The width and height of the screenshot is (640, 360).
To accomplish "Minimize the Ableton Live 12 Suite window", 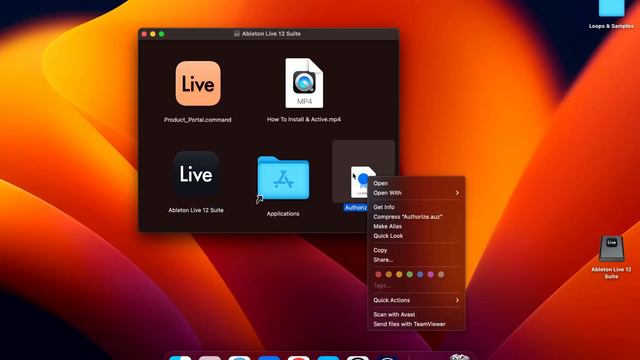I will click(x=153, y=34).
